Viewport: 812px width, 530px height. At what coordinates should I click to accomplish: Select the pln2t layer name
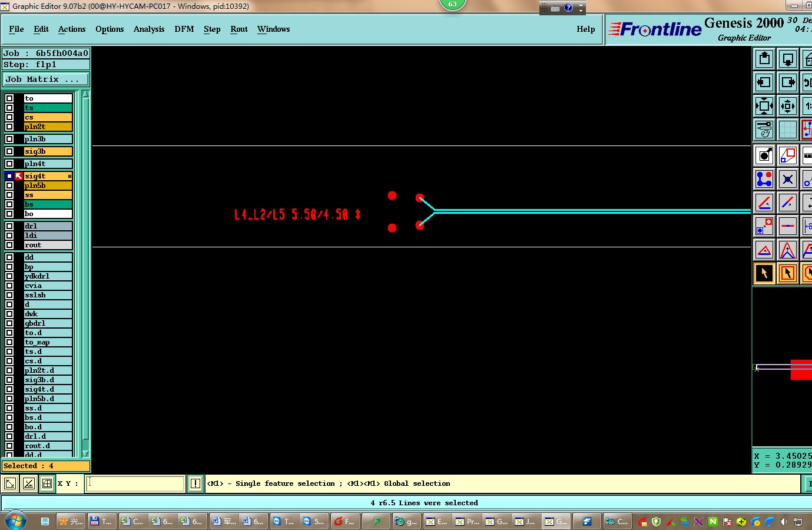(x=48, y=127)
